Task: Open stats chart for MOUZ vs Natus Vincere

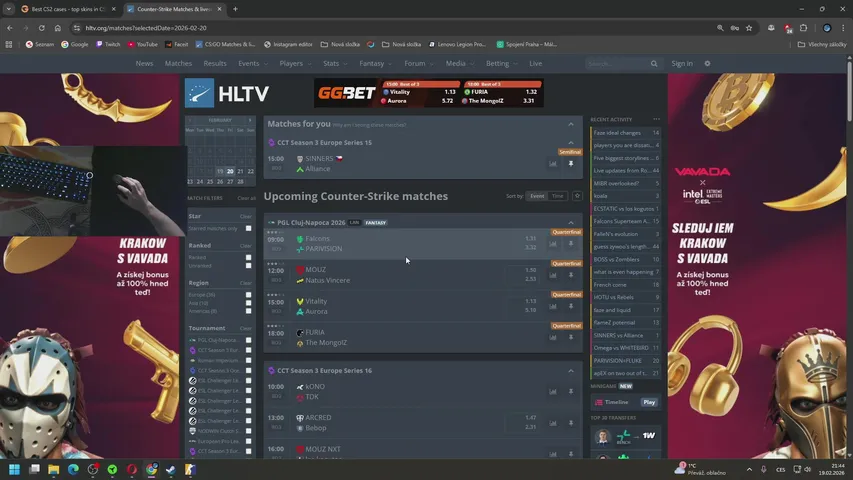Action: click(x=553, y=275)
